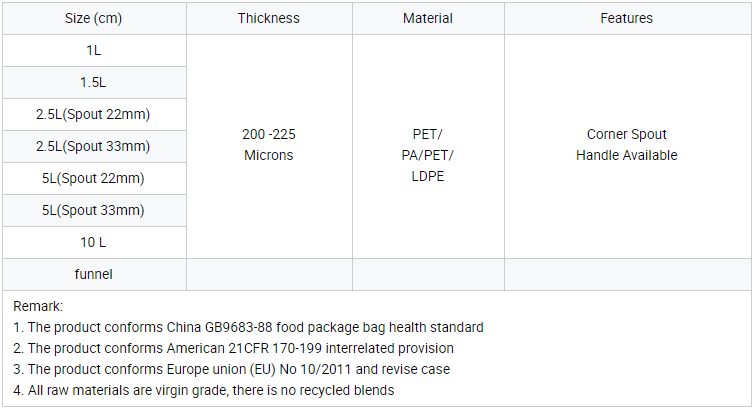Click the China GB9683-88 standard remark
Screen dimensions: 754x410
pos(248,327)
